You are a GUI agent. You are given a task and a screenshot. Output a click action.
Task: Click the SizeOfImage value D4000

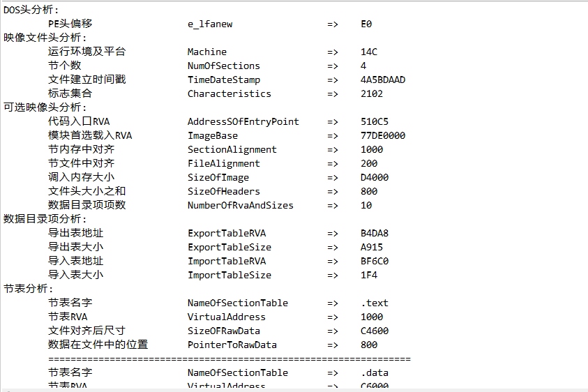[x=375, y=177]
